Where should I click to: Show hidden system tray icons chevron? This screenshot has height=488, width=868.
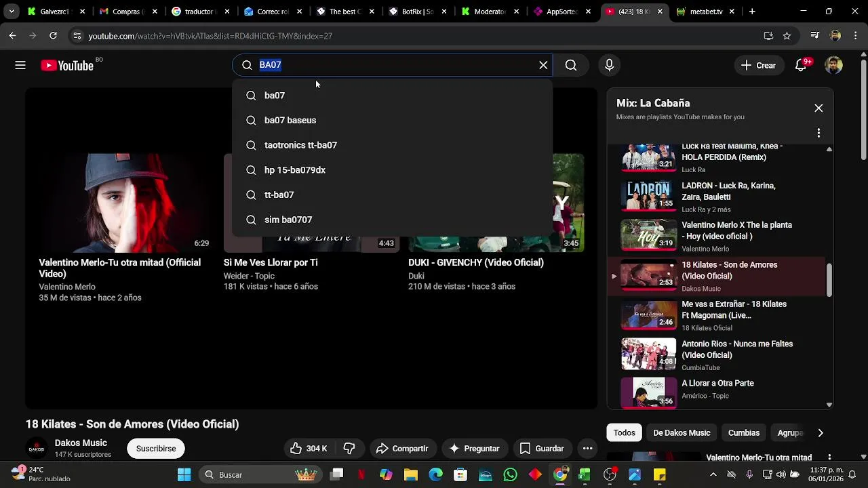coord(713,474)
